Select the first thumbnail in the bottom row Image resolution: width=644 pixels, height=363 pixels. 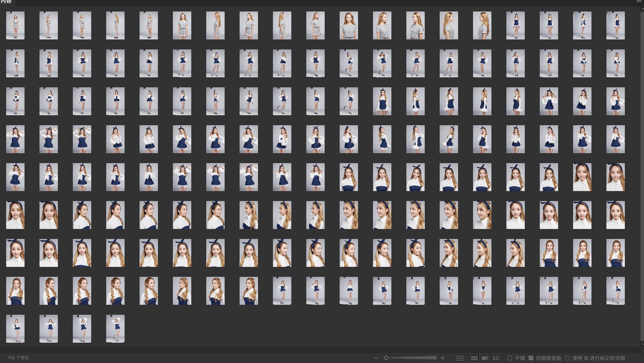pyautogui.click(x=15, y=329)
